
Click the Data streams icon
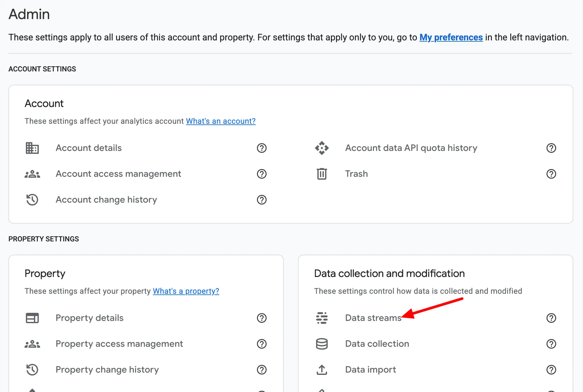322,318
